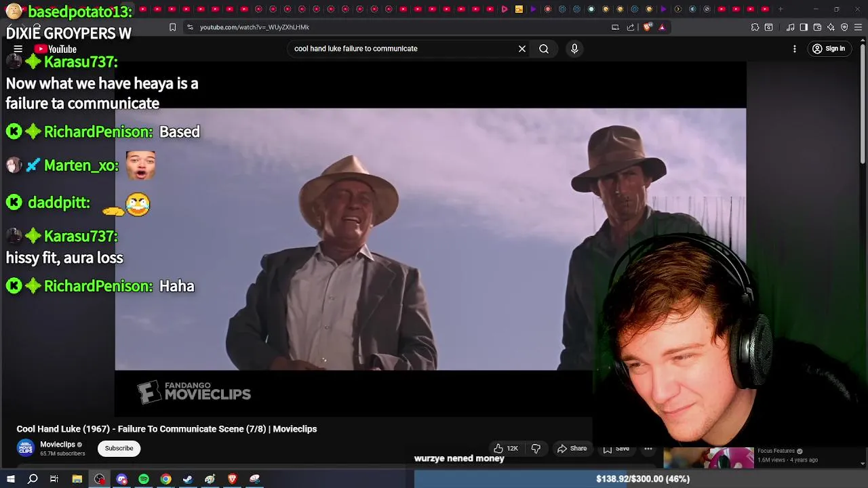Image resolution: width=868 pixels, height=488 pixels.
Task: Click the magnifier search button
Action: [x=544, y=49]
